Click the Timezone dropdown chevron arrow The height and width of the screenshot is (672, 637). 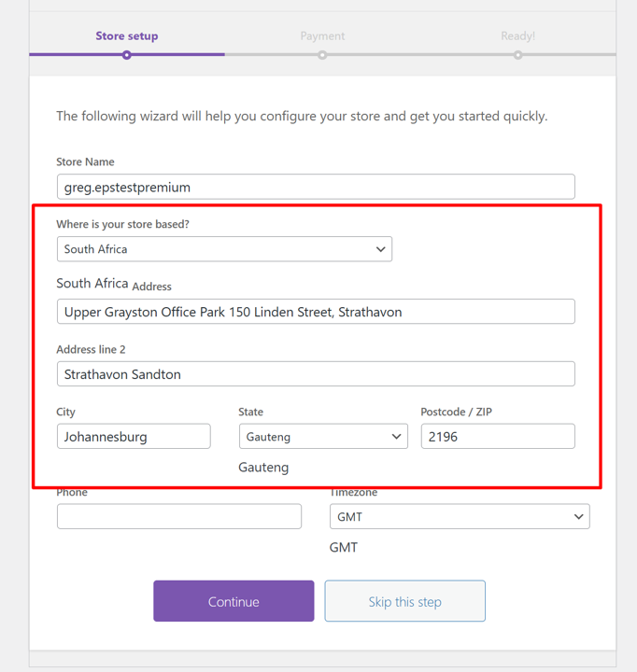pyautogui.click(x=579, y=516)
